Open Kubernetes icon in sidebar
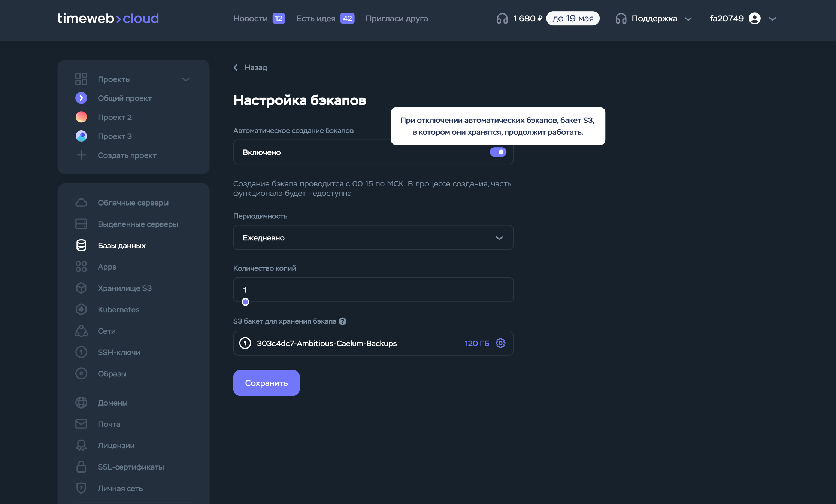 tap(81, 309)
